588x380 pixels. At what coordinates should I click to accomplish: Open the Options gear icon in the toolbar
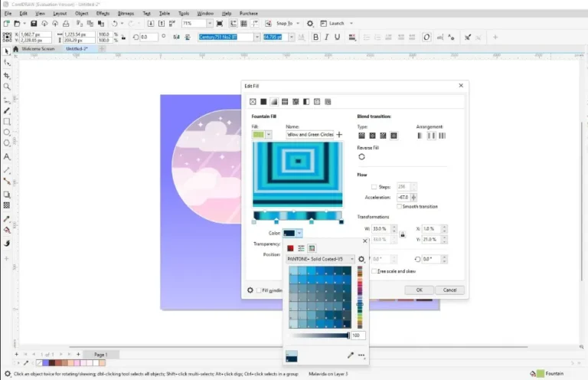tap(310, 23)
